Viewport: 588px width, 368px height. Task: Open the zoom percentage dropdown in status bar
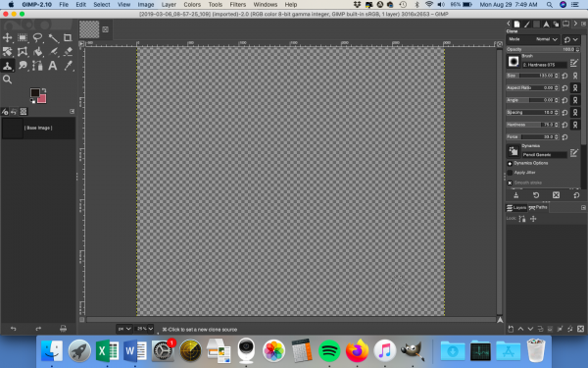[x=144, y=329]
